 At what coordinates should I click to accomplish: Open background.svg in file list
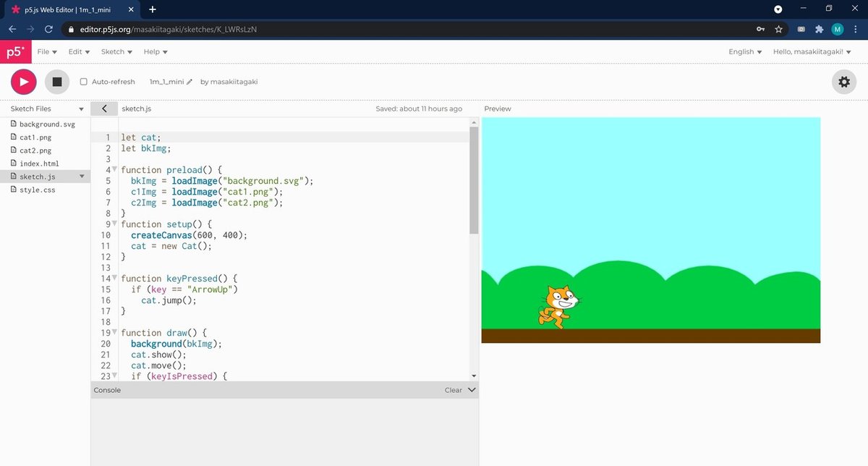point(47,124)
